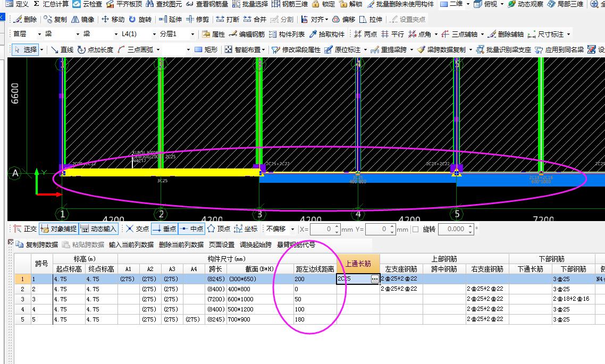Select 拉伸 stretch tool
Viewport: 605px width, 364px height.
click(x=371, y=19)
